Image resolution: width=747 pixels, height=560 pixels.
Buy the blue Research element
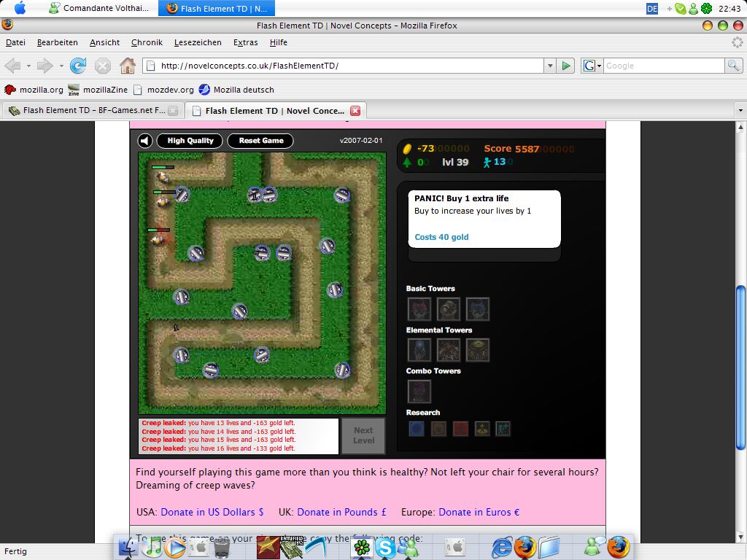click(x=417, y=429)
